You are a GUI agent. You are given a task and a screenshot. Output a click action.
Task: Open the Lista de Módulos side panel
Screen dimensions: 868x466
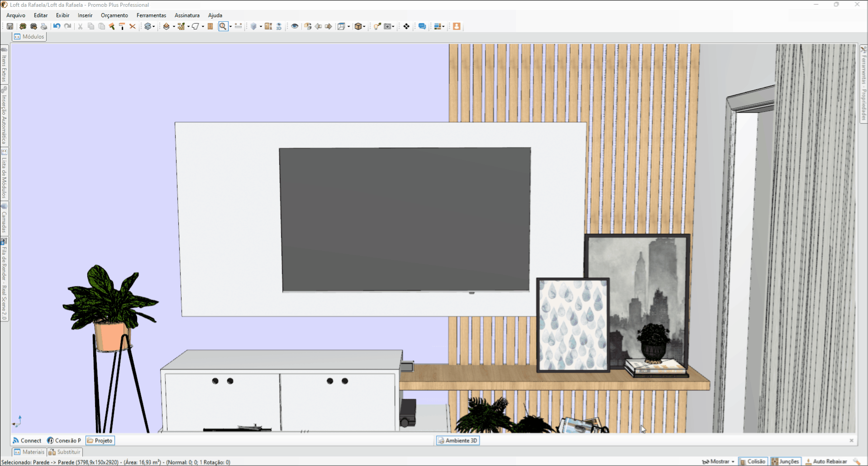coord(4,174)
